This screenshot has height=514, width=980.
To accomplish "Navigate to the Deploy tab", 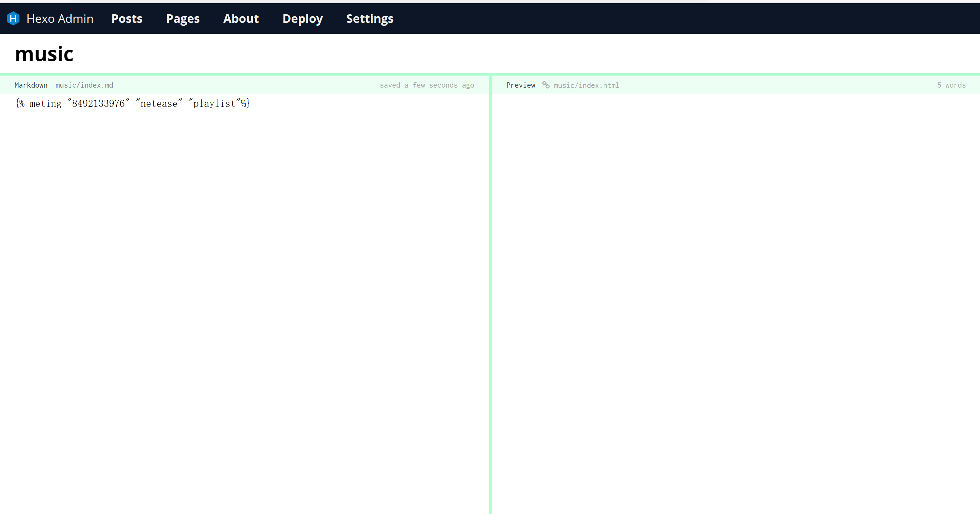I will click(302, 19).
